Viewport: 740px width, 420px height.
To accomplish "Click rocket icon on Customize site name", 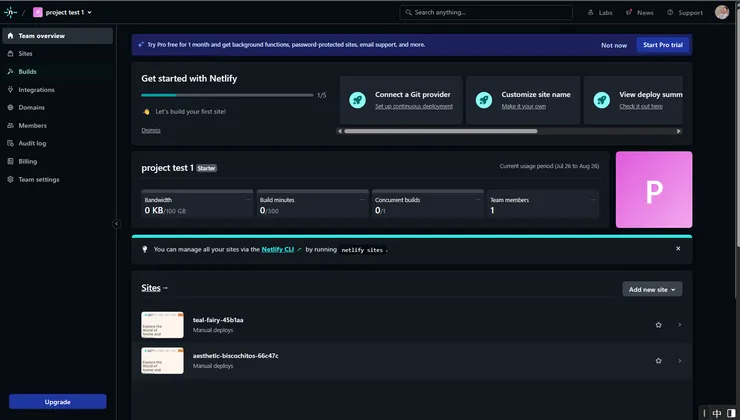I will click(484, 100).
